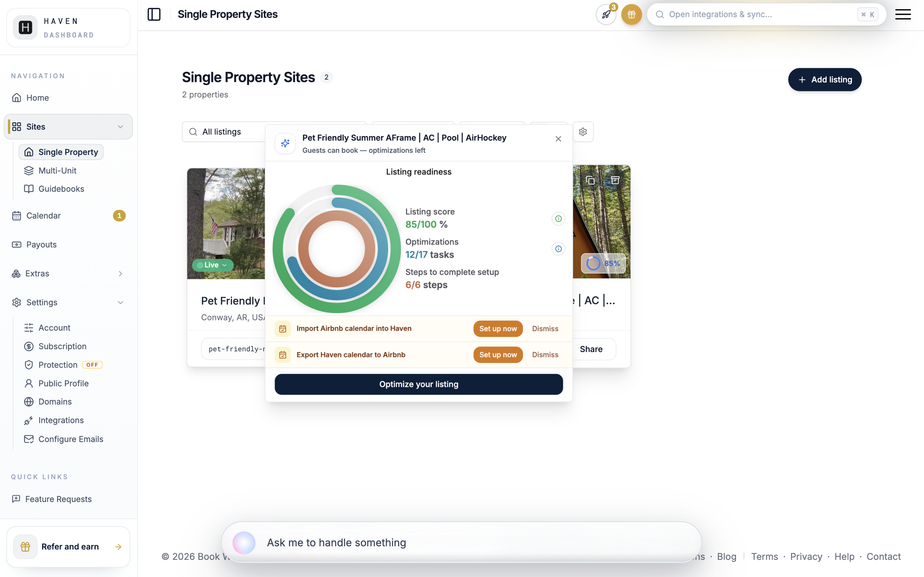924x577 pixels.
Task: Set up now for Export Haven calendar
Action: tap(498, 355)
